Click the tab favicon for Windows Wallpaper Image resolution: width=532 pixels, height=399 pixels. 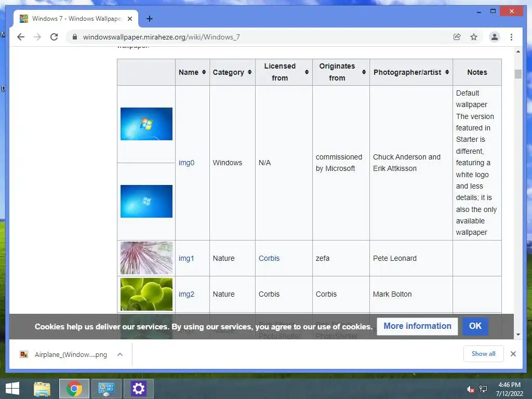point(24,19)
